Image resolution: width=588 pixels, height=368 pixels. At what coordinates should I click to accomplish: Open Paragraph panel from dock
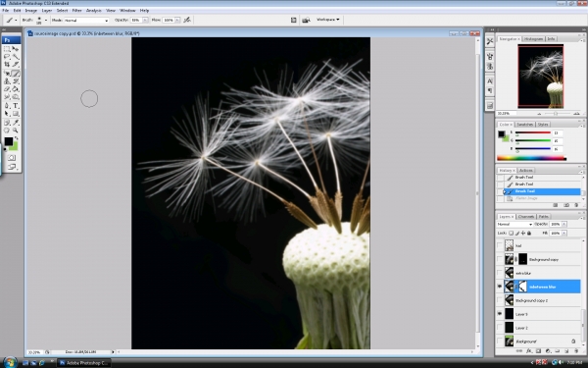click(490, 91)
